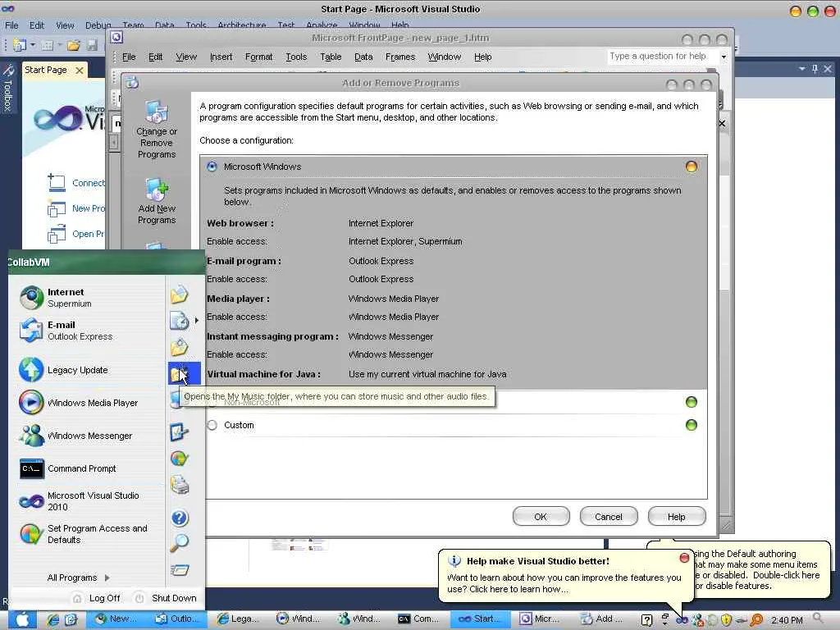Click the taskbar clock showing 2:40 PM
840x630 pixels.
[787, 620]
